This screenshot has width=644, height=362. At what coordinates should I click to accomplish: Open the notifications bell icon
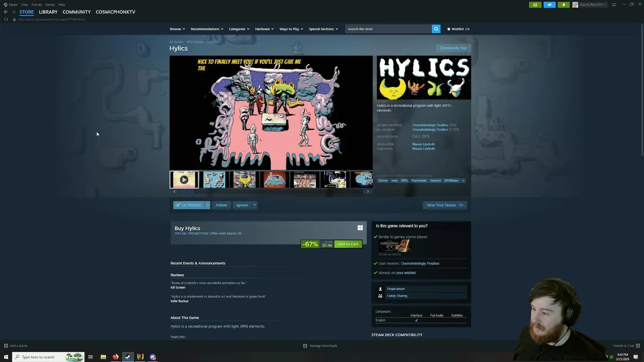point(563,5)
